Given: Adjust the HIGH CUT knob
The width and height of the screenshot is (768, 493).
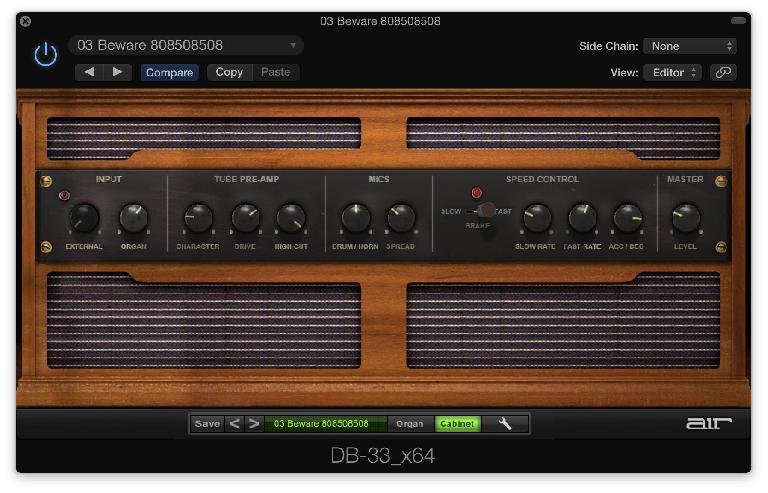Looking at the screenshot, I should (291, 218).
